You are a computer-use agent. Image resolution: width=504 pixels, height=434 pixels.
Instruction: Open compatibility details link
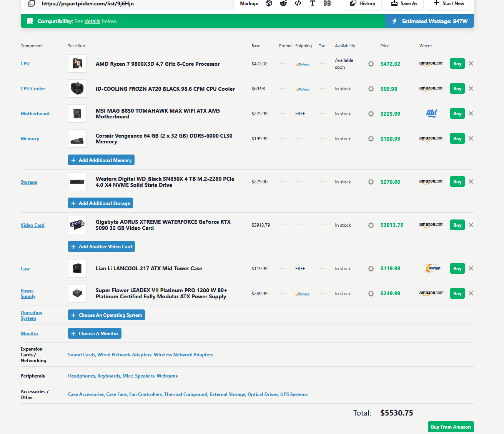click(x=92, y=21)
